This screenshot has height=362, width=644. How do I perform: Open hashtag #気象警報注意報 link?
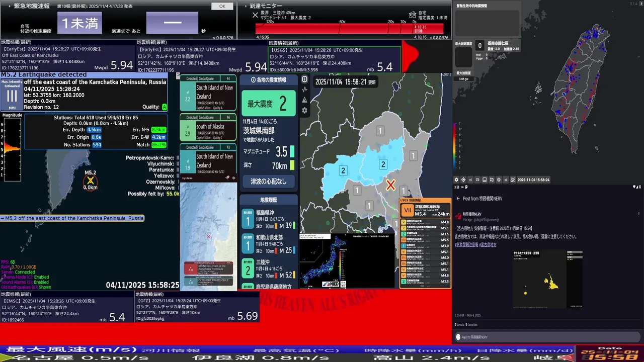point(466,244)
